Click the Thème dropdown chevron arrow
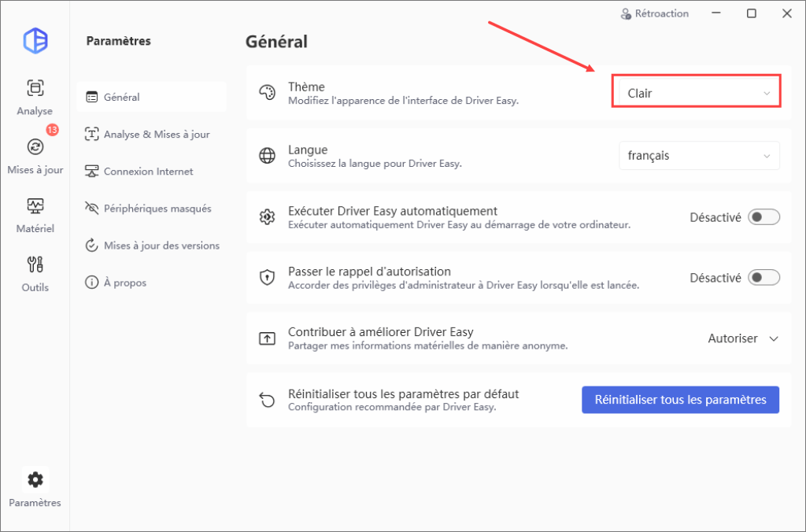The height and width of the screenshot is (532, 806). point(767,94)
